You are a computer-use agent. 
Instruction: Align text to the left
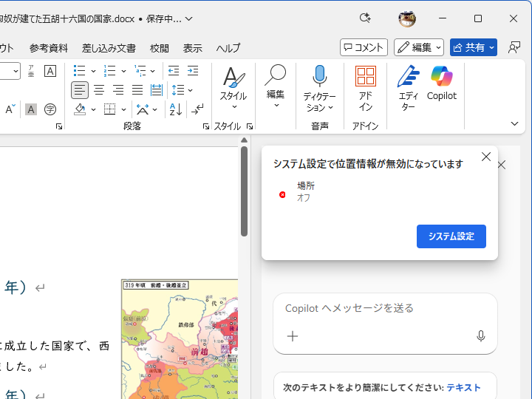pyautogui.click(x=80, y=90)
